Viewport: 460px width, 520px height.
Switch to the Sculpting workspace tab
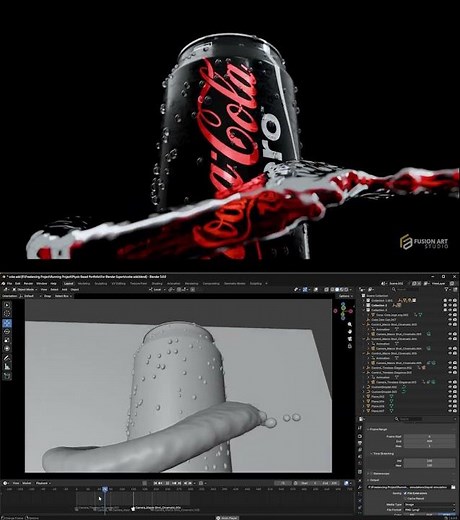pyautogui.click(x=101, y=283)
